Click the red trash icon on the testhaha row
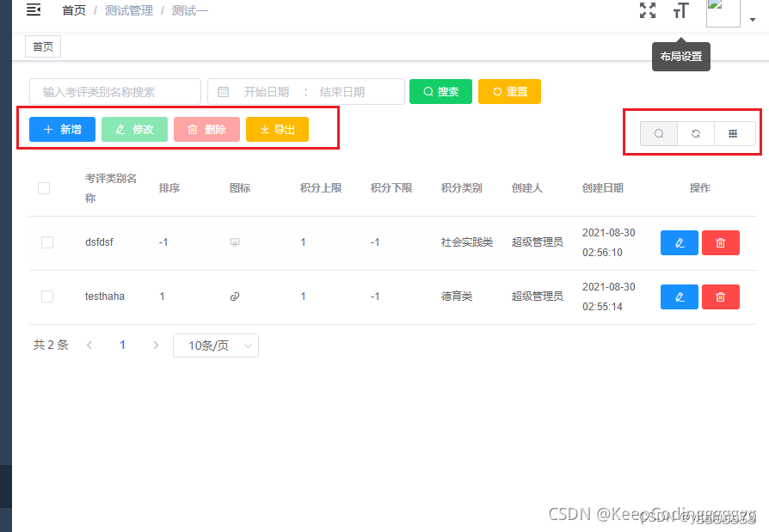Screen dimensions: 769x532 coord(721,297)
